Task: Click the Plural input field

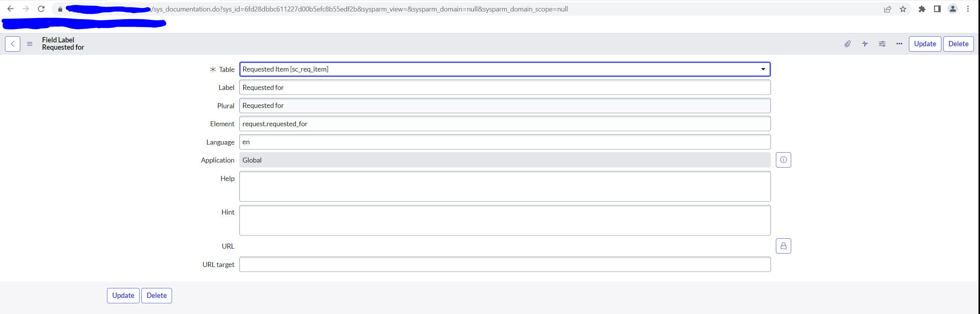Action: (505, 106)
